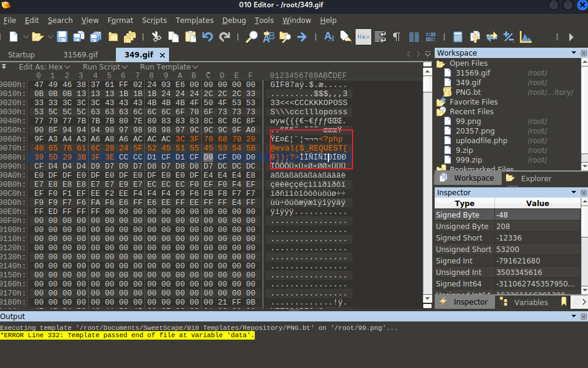Close the Workspace panel
Viewport: 588px width, 368px height.
point(584,53)
